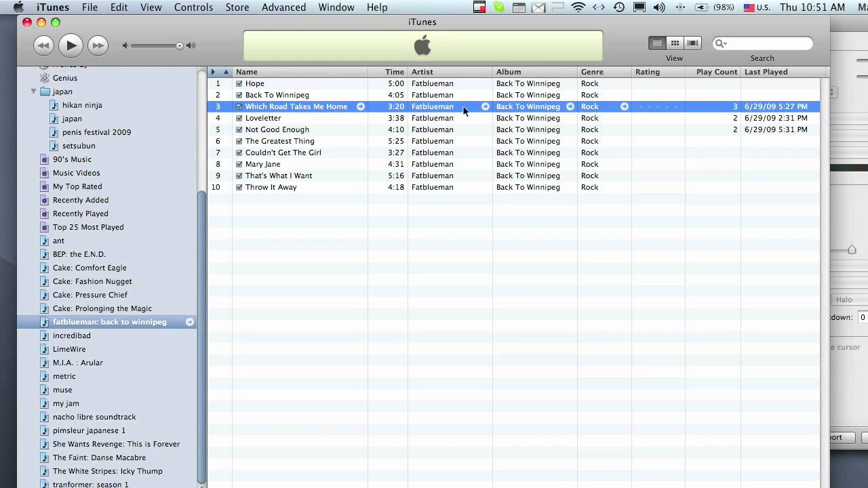Viewport: 868px width, 488px height.
Task: Collapse the japan folder
Action: coord(33,91)
